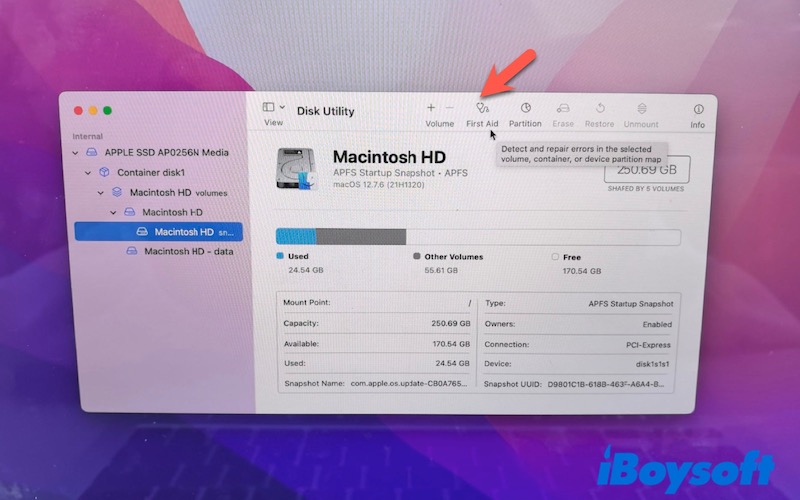Click the 55.61 GB Other Volumes amount

[441, 270]
